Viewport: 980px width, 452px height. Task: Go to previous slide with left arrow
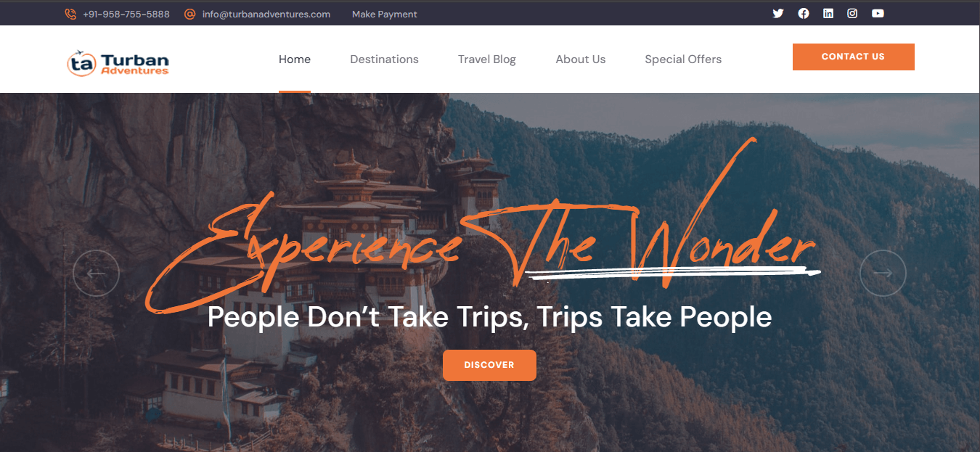point(96,273)
